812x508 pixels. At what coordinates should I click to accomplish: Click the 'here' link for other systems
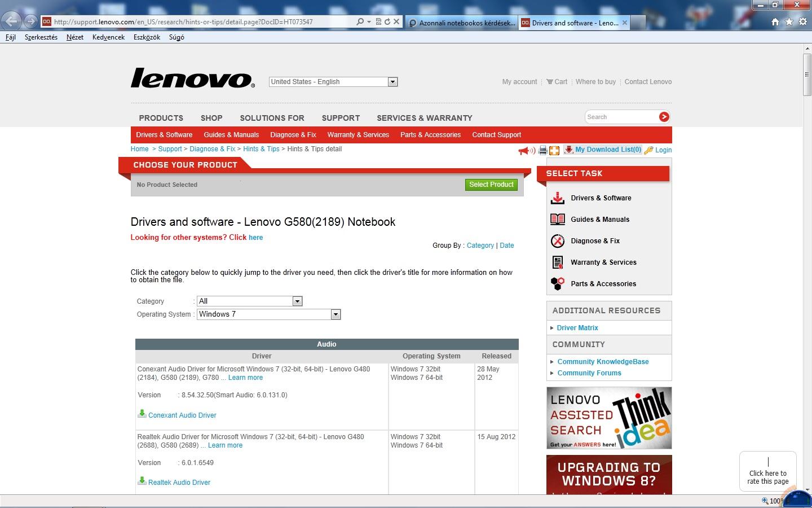[x=255, y=238]
